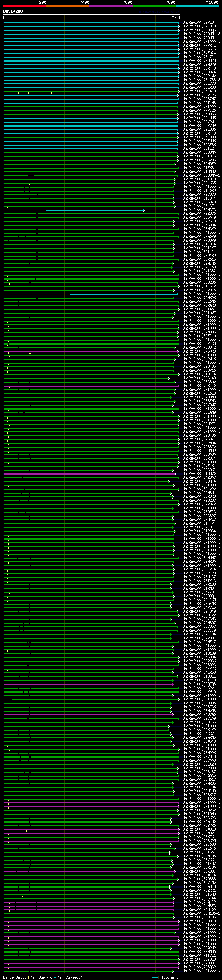Select hit label UniRef100_C5YRW1

pyautogui.click(x=199, y=122)
